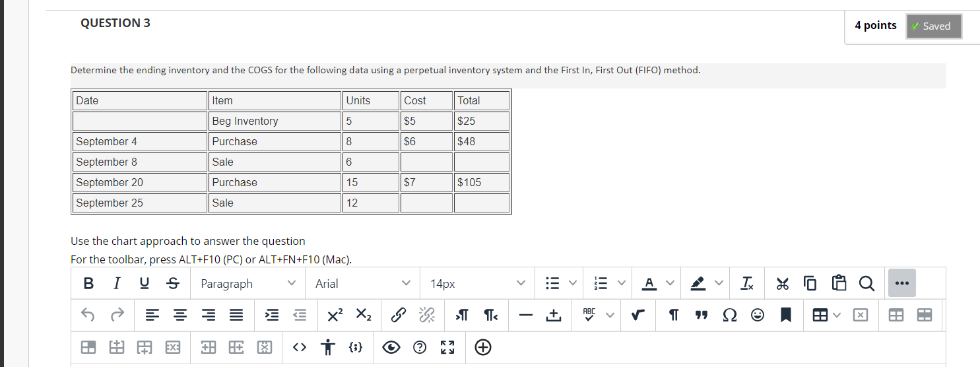Viewport: 980px width, 367px height.
Task: Expand the spell check language arrow
Action: pos(609,316)
